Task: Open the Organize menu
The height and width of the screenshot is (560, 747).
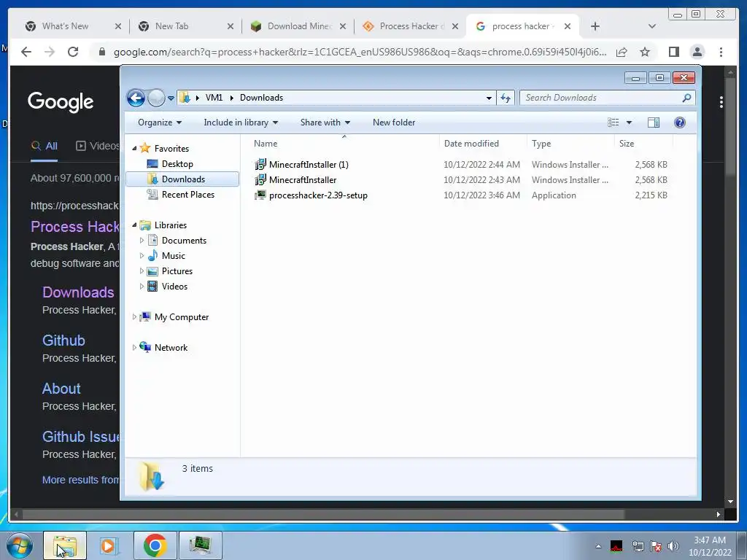Action: [x=160, y=122]
